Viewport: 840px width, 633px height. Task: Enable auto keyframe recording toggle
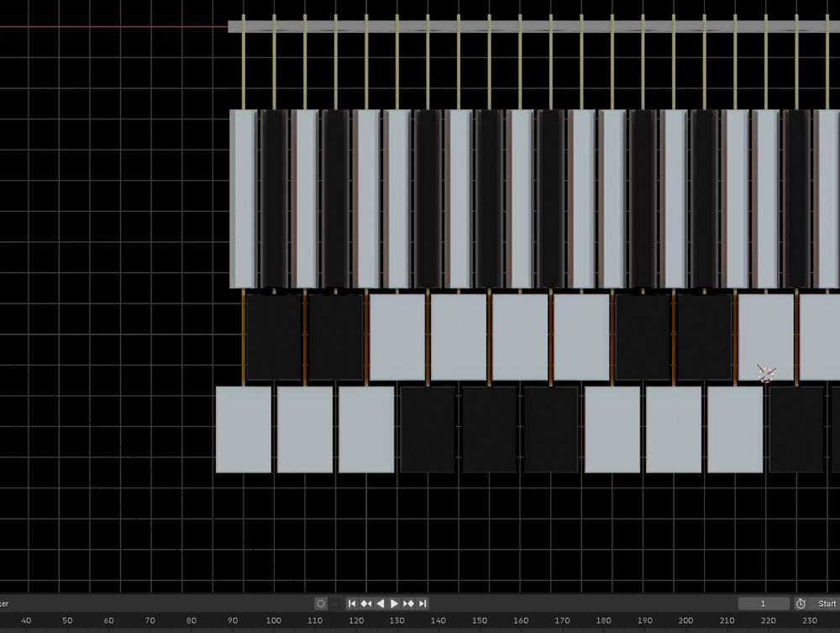point(320,603)
